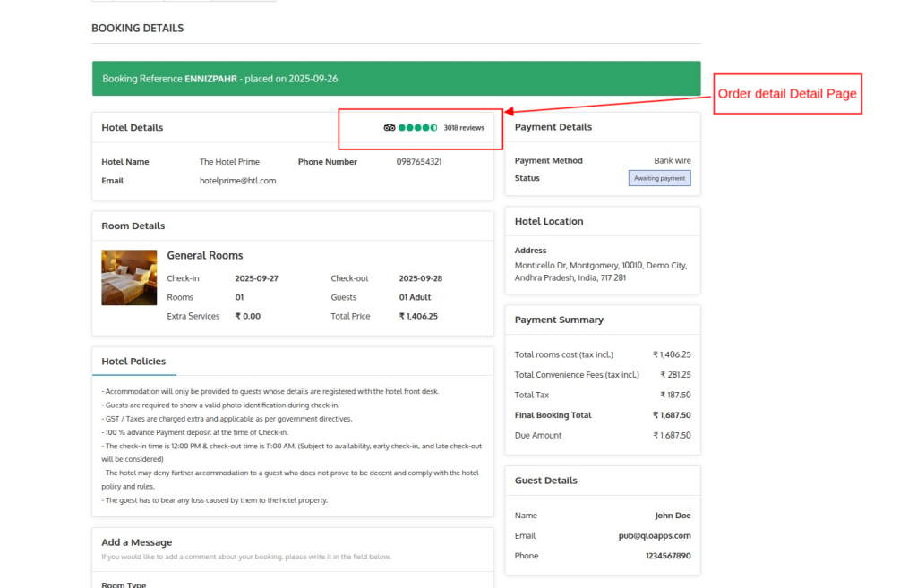The image size is (917, 588).
Task: Click the Payment Summary section header
Action: (x=559, y=320)
